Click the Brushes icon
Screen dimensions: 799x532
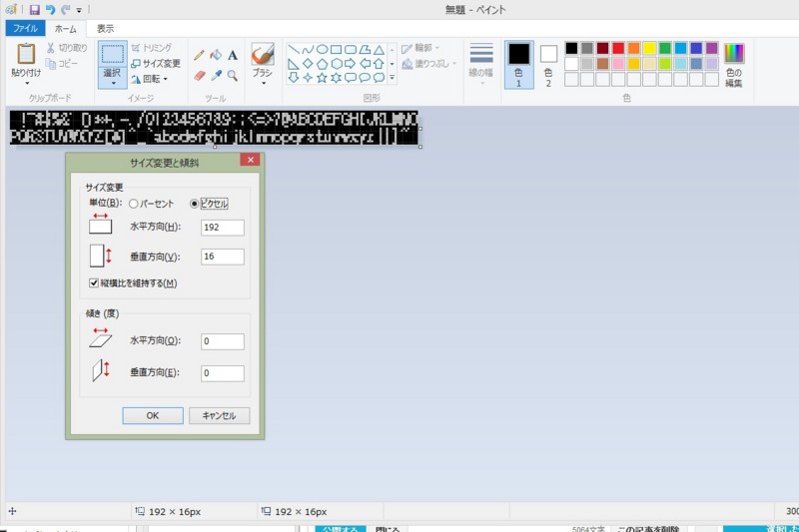(263, 54)
